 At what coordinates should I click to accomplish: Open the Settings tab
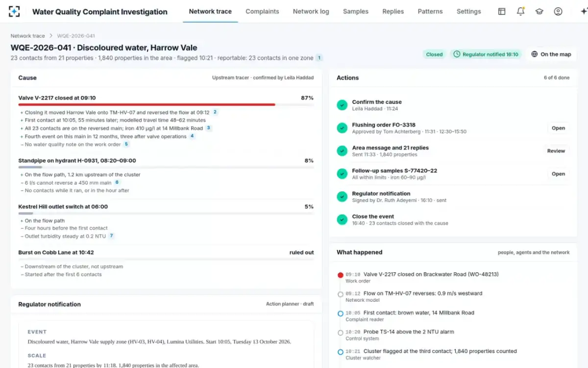pos(469,11)
